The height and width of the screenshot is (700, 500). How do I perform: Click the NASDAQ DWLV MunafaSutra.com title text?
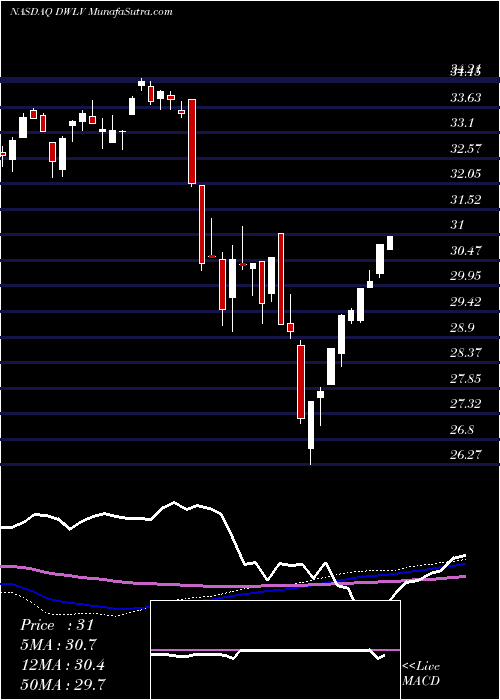pyautogui.click(x=91, y=12)
